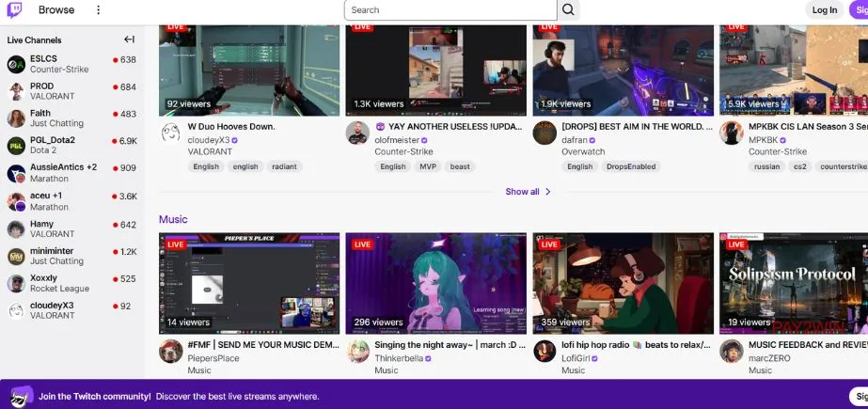This screenshot has height=409, width=868.
Task: Open Xoxxly channel avatar
Action: [x=16, y=283]
